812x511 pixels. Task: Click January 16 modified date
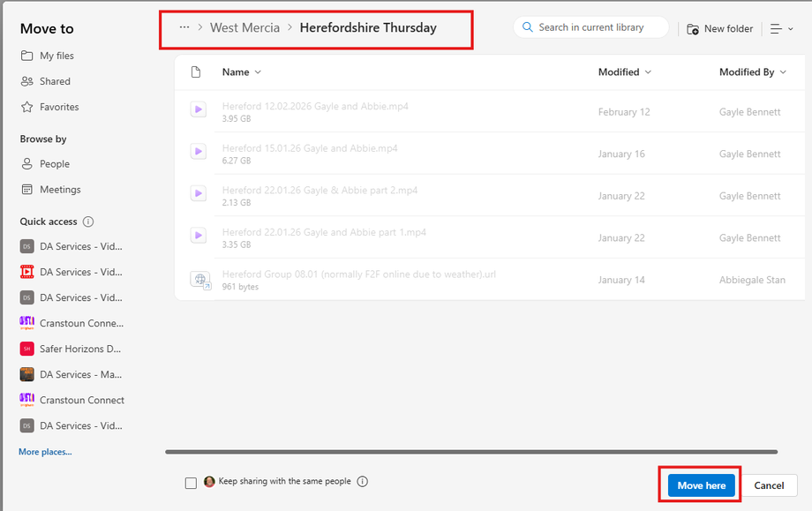coord(621,154)
